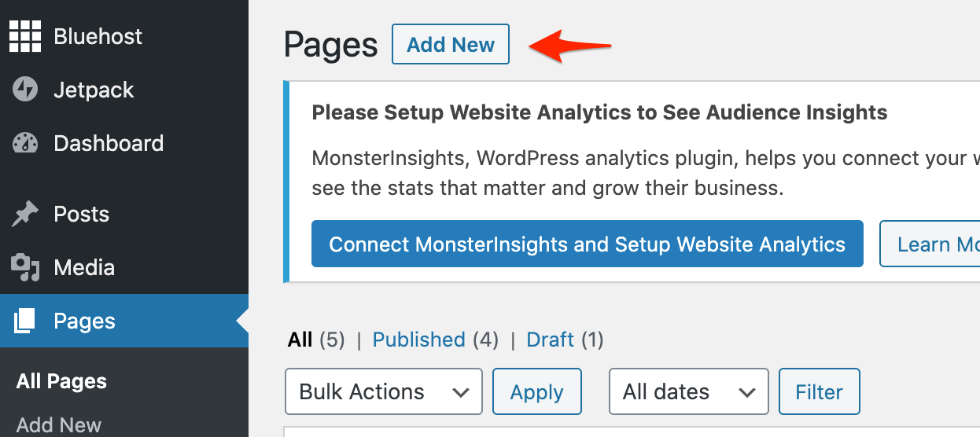The width and height of the screenshot is (980, 437).
Task: Click the Bluehost grid icon
Action: click(x=25, y=36)
